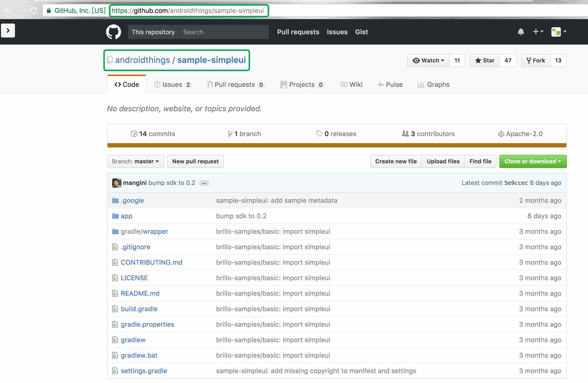Open the Clone or download dropdown

(533, 161)
